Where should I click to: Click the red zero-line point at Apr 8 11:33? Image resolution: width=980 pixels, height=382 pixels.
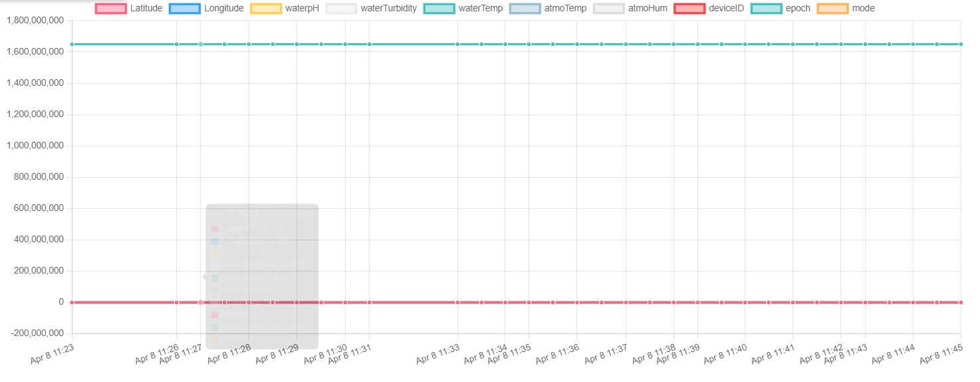click(x=457, y=302)
